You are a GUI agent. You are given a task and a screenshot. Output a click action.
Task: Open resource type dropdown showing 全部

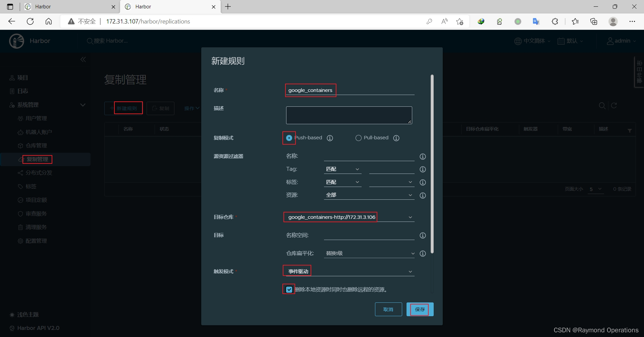(x=369, y=195)
